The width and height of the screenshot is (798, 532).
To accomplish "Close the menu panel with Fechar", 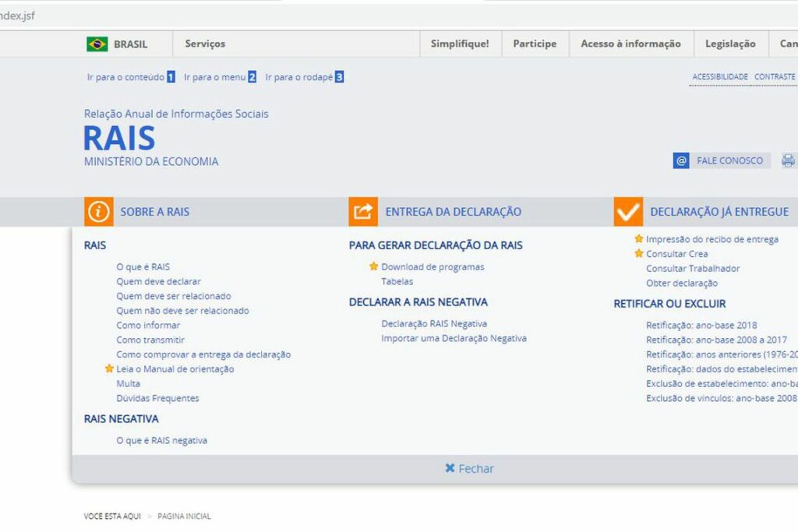I will [x=469, y=469].
